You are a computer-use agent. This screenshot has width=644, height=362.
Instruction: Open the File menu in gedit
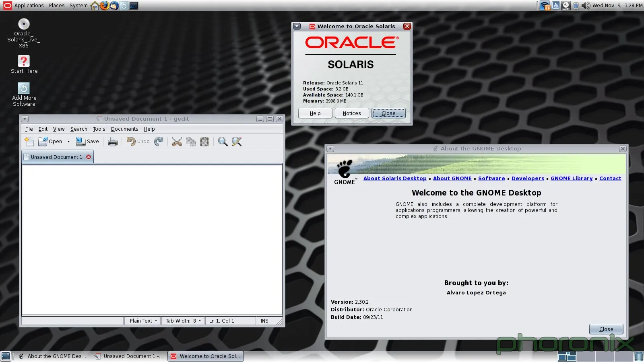(x=29, y=129)
